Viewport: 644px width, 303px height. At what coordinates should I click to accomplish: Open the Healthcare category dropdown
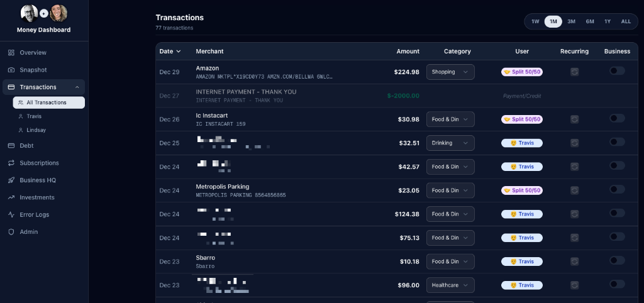[x=450, y=285]
